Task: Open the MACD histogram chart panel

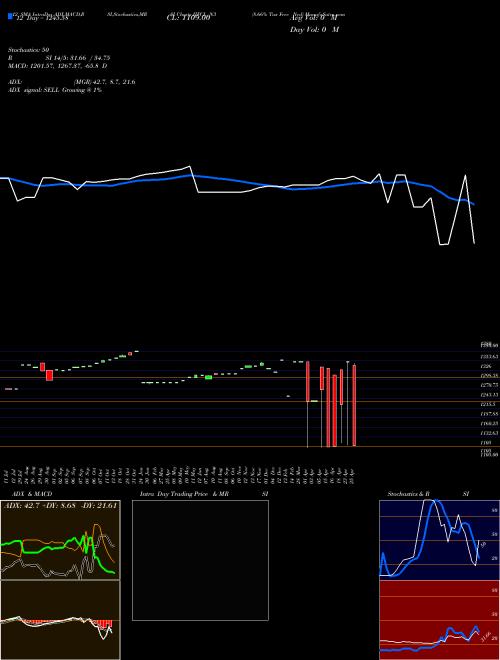Action: coord(60,620)
